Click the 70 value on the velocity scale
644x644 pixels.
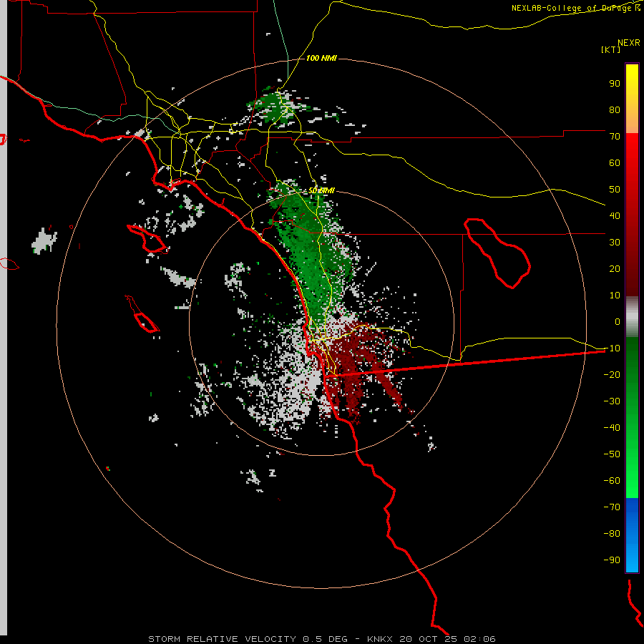click(x=615, y=137)
